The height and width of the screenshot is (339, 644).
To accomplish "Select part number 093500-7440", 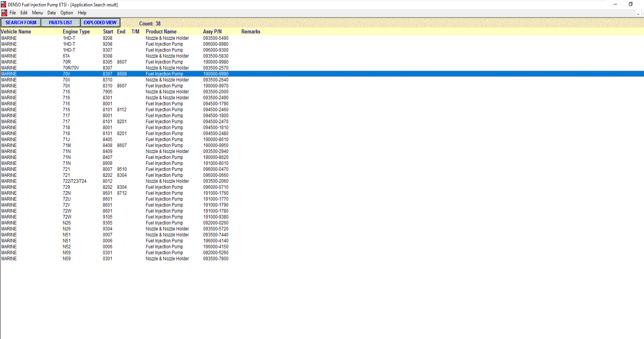I will click(216, 235).
